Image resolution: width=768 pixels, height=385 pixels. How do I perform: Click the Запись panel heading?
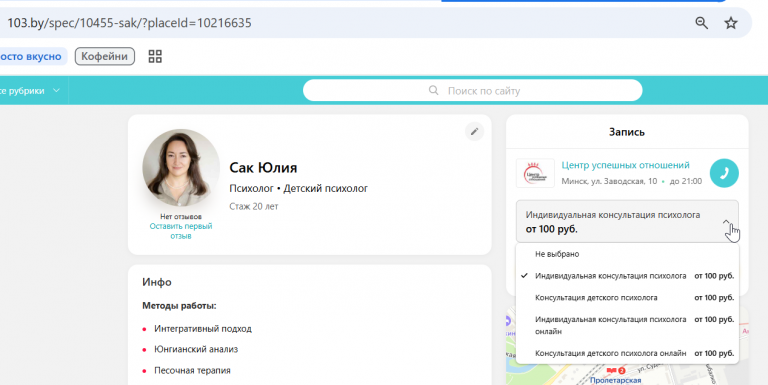coord(626,132)
